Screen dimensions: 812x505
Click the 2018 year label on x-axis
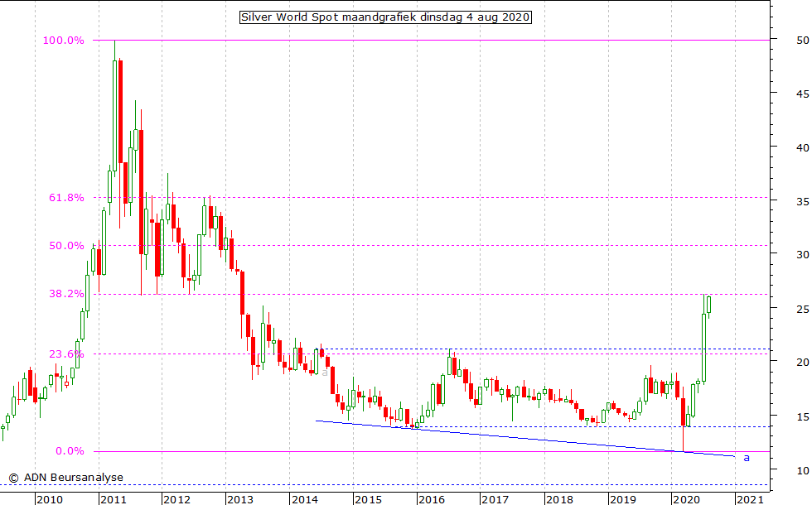pos(559,499)
